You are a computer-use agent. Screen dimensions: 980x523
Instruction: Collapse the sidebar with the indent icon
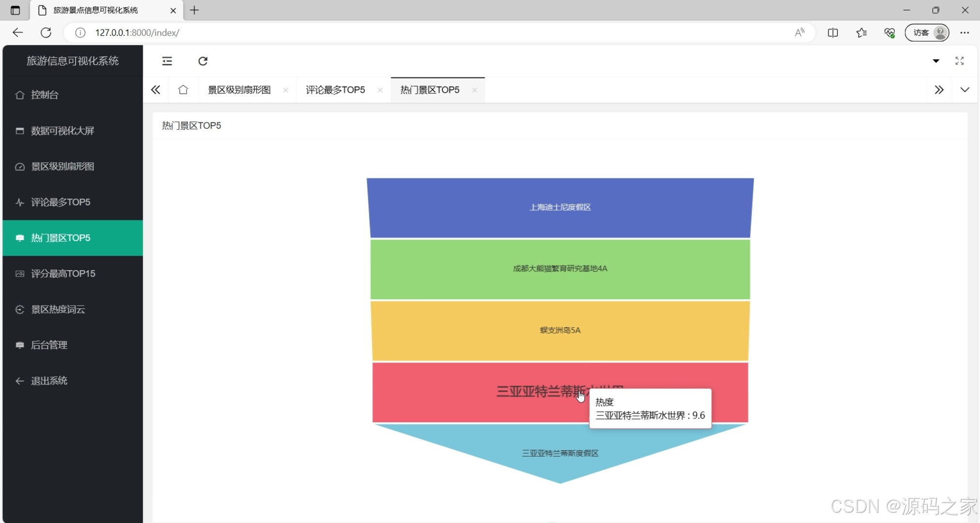167,61
